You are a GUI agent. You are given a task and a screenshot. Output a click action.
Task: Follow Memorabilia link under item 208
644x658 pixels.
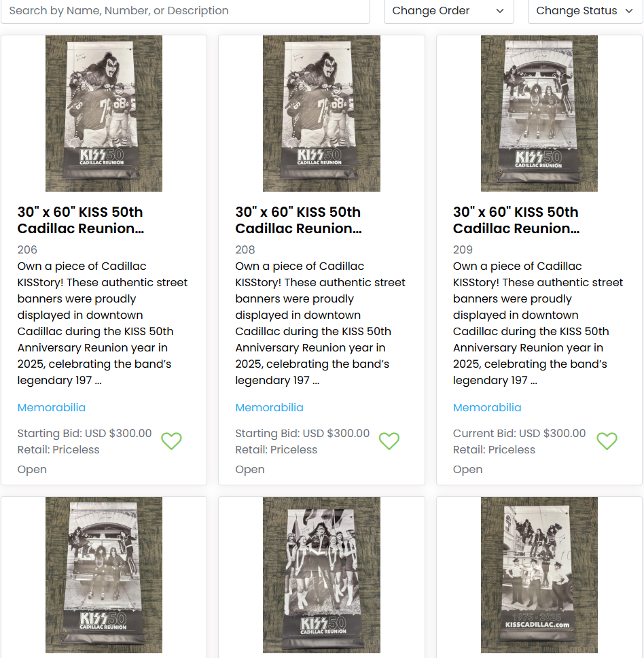[x=269, y=407]
